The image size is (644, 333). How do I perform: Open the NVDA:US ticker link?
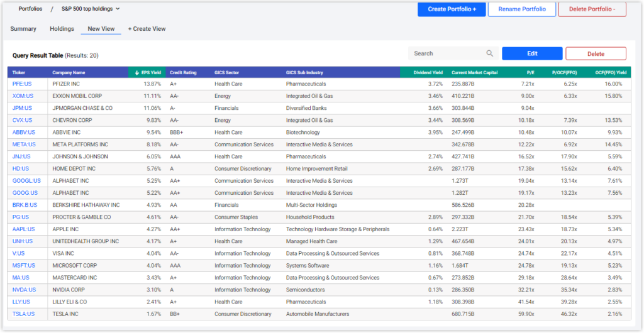[25, 290]
